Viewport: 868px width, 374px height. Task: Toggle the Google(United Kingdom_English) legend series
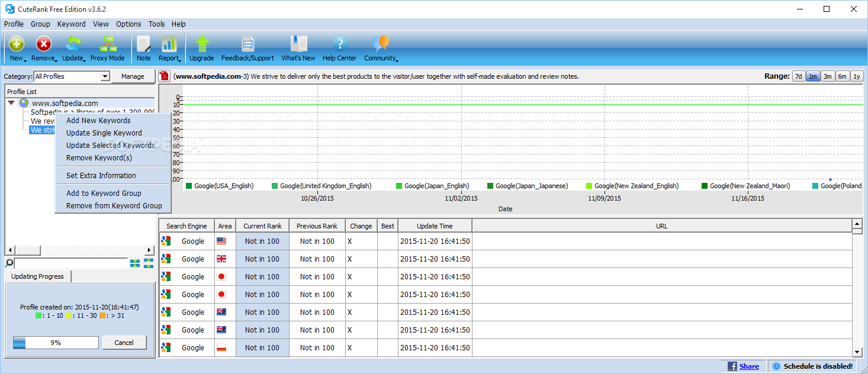(x=322, y=186)
